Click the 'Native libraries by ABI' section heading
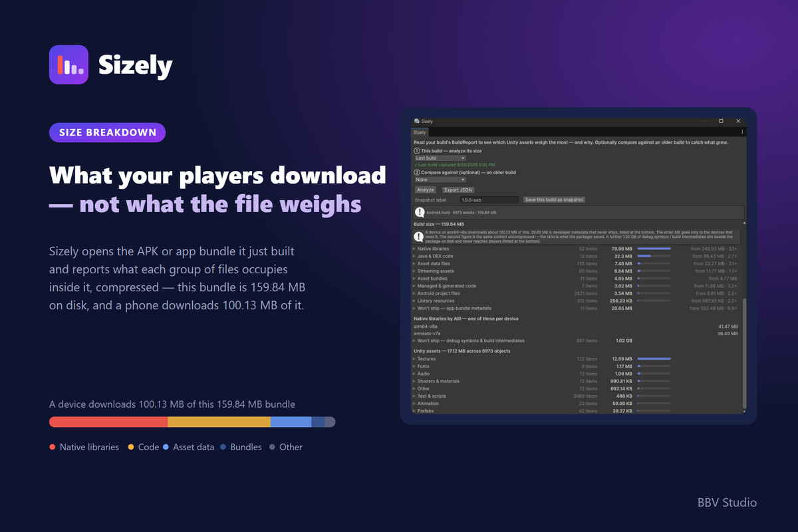798x532 pixels. pos(466,319)
